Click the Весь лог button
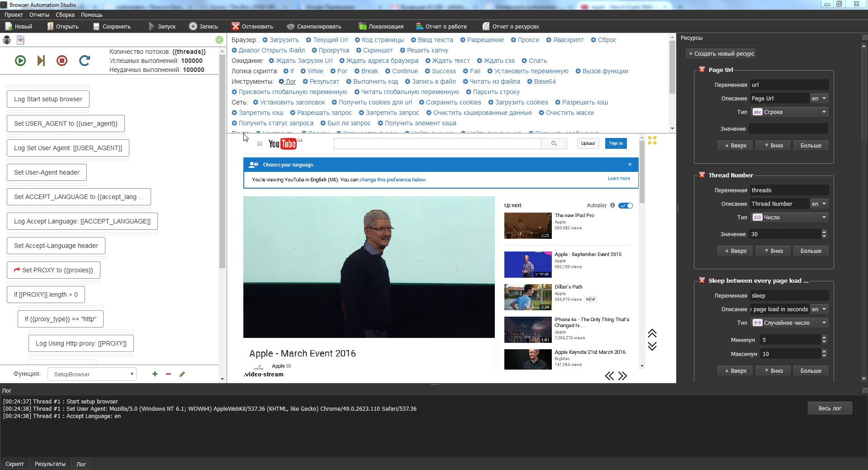This screenshot has width=868, height=470. pos(830,408)
